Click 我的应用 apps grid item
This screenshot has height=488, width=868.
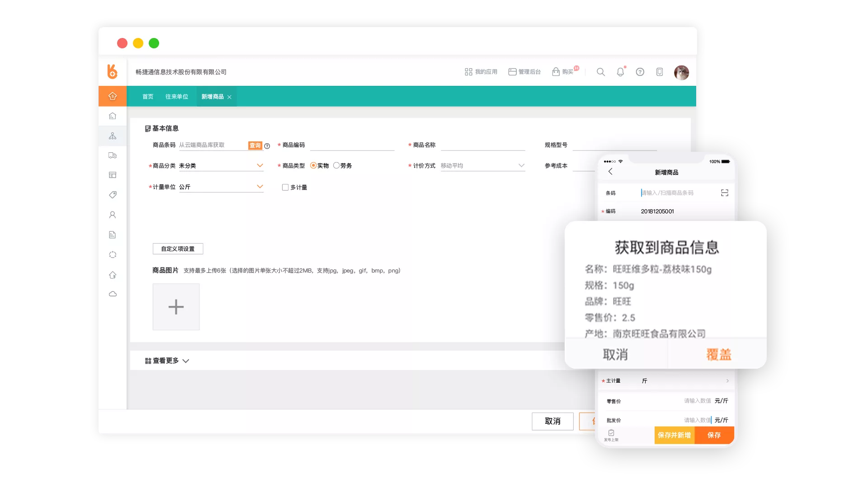tap(481, 72)
